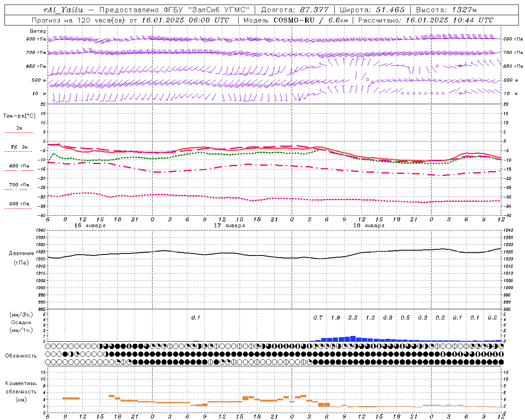
Task: Click the Td 2м legend entry
Action: (x=19, y=147)
